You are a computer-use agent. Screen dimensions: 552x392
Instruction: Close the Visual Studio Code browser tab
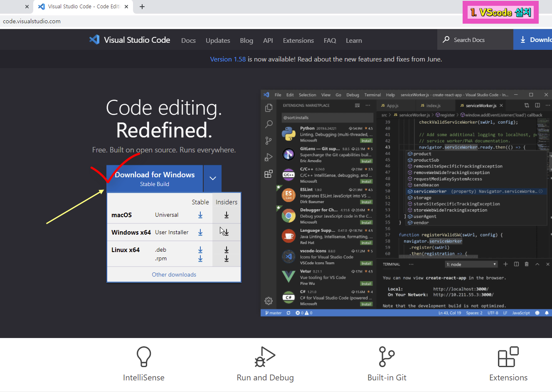click(126, 7)
